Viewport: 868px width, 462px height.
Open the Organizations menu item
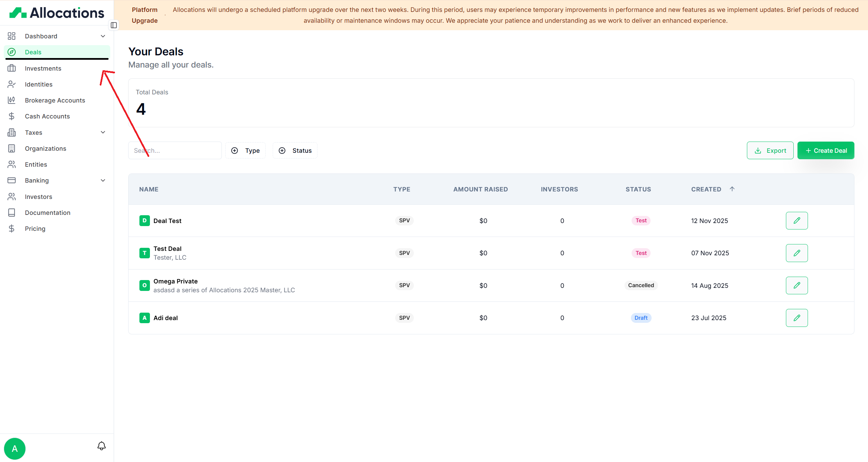coord(45,148)
